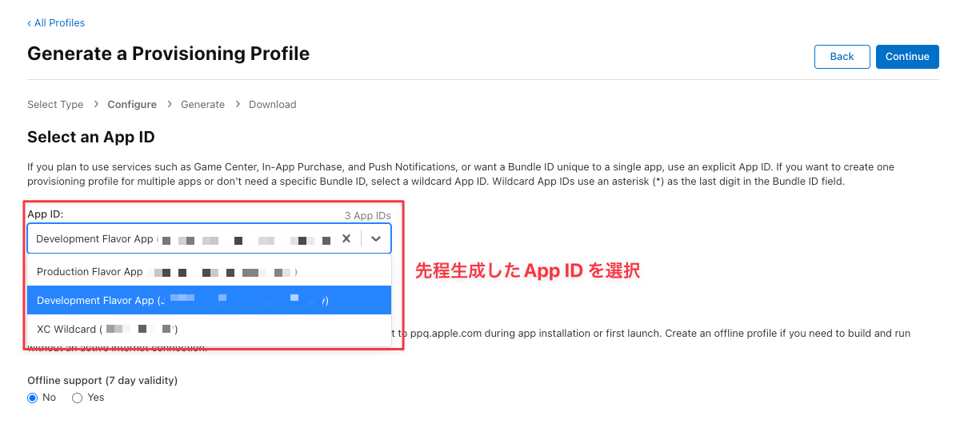Click the App ID: field label
This screenshot has width=980, height=448.
click(x=45, y=214)
